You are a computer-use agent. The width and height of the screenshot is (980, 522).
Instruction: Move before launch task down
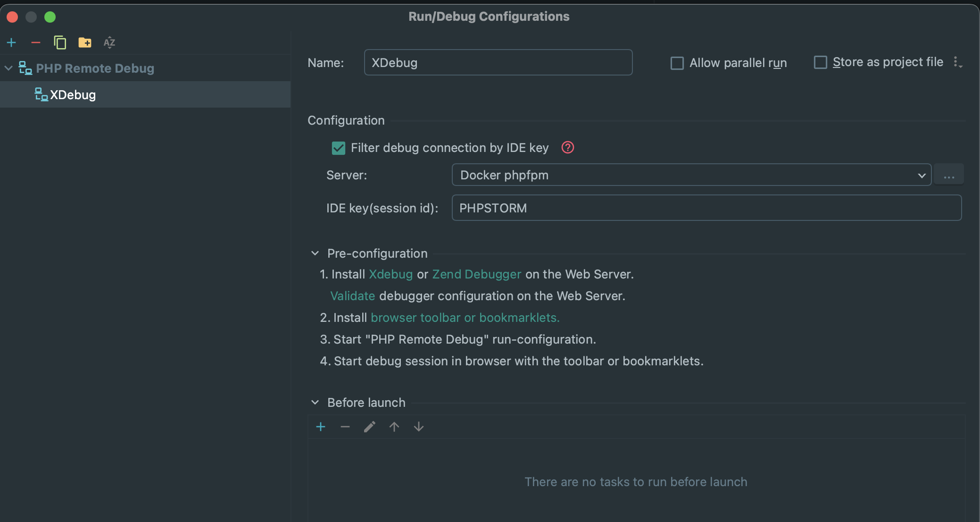pos(419,427)
